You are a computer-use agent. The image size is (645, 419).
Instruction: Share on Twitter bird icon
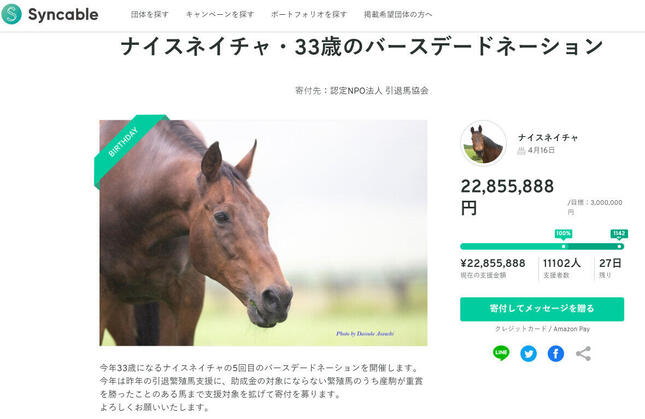[x=529, y=354]
